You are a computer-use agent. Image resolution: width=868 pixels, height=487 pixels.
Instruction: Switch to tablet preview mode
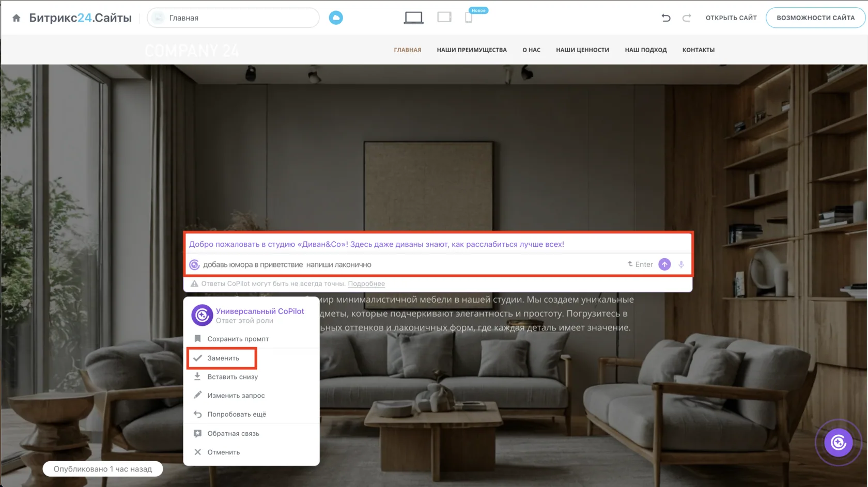pyautogui.click(x=444, y=17)
